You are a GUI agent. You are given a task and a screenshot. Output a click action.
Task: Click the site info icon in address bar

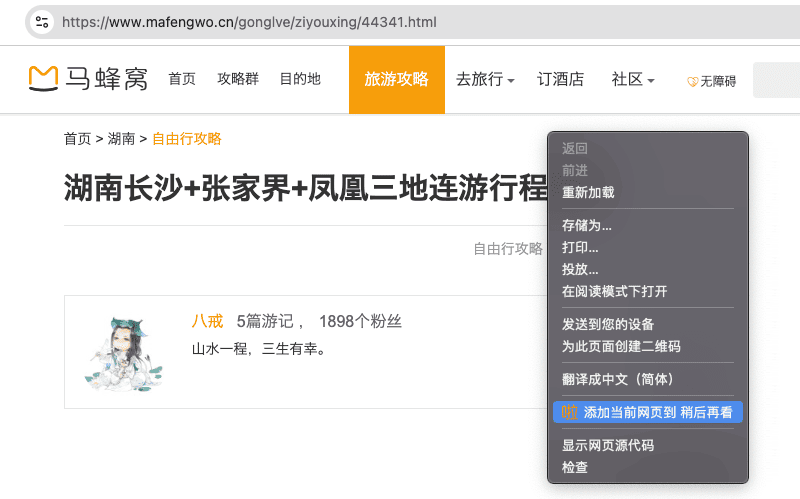pos(41,21)
